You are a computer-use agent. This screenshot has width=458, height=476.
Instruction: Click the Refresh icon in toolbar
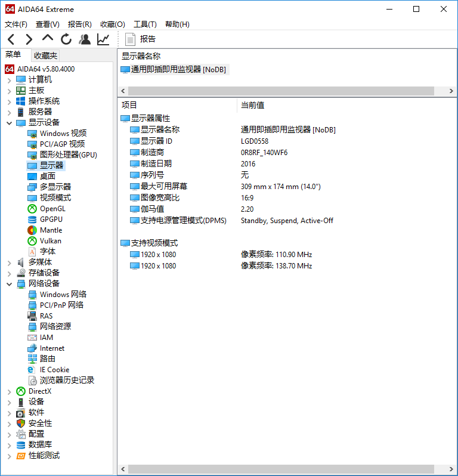(x=66, y=39)
